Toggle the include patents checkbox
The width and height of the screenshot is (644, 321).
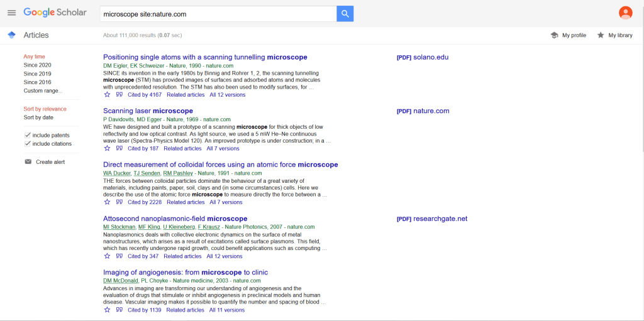[x=28, y=135]
